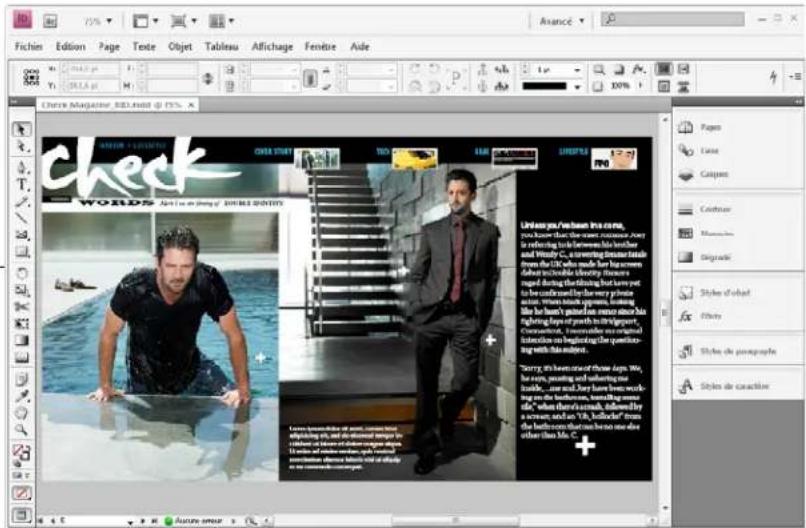Screen dimensions: 806x528
Task: Open the Contour panel
Action: point(704,209)
